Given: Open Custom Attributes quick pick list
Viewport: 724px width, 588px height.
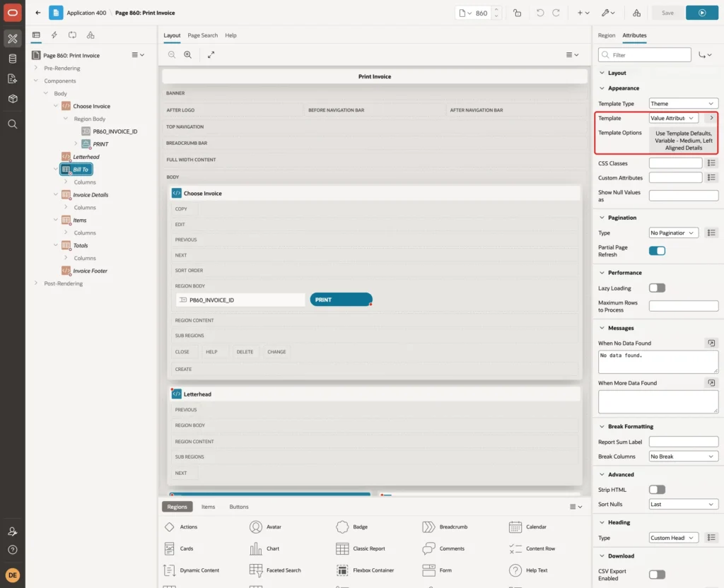Looking at the screenshot, I should 711,177.
